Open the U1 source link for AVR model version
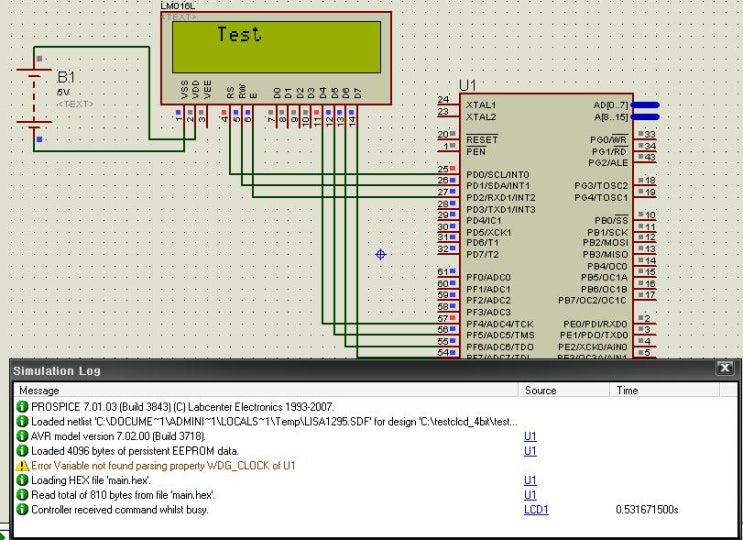Image resolution: width=743 pixels, height=540 pixels. point(530,436)
